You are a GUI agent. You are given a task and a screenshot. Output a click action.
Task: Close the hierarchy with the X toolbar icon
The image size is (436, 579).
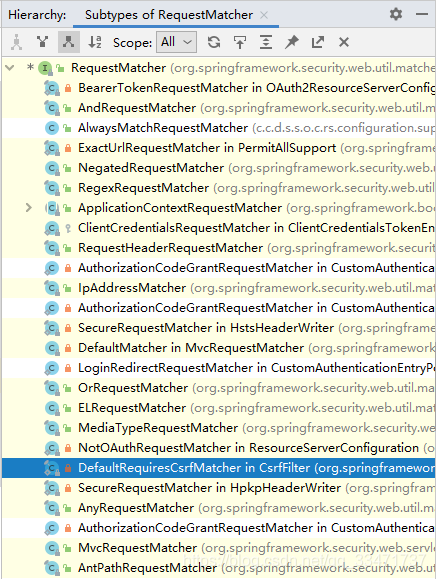[x=344, y=42]
